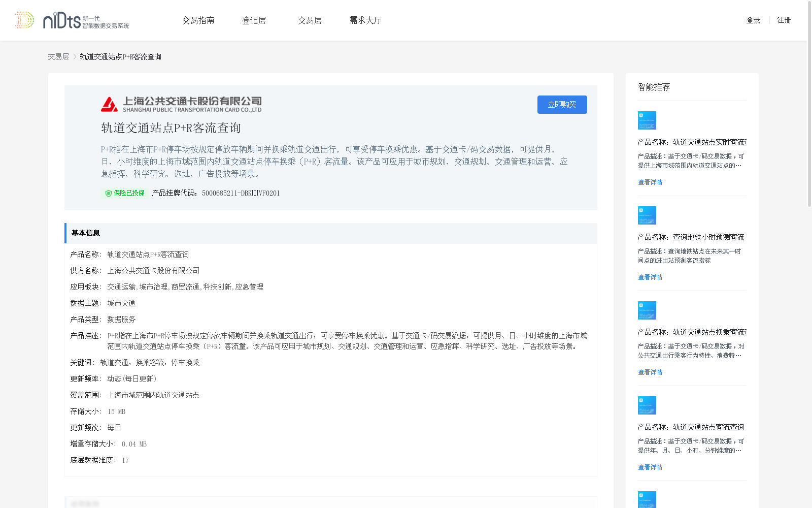
Task: Click the 保险已投保 label
Action: (129, 193)
